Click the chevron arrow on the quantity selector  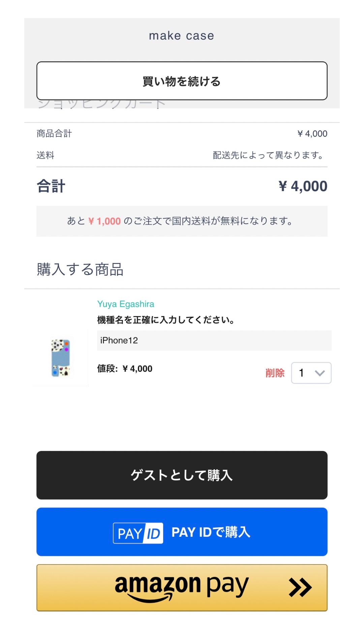(x=320, y=373)
